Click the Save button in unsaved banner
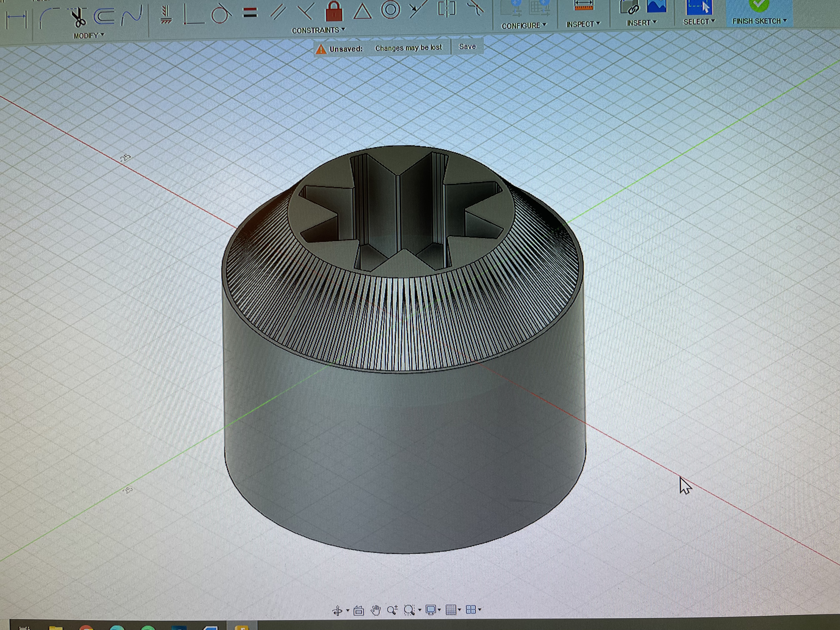Viewport: 840px width, 630px height. click(467, 47)
